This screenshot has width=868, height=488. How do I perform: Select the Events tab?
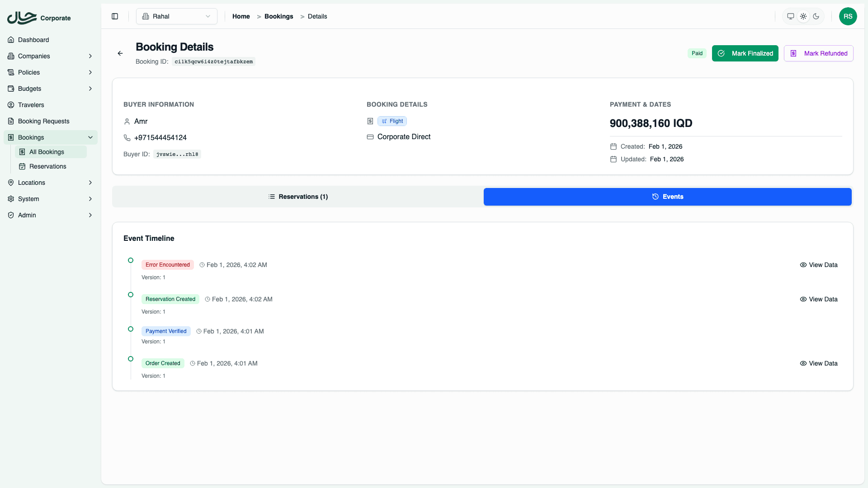tap(667, 197)
